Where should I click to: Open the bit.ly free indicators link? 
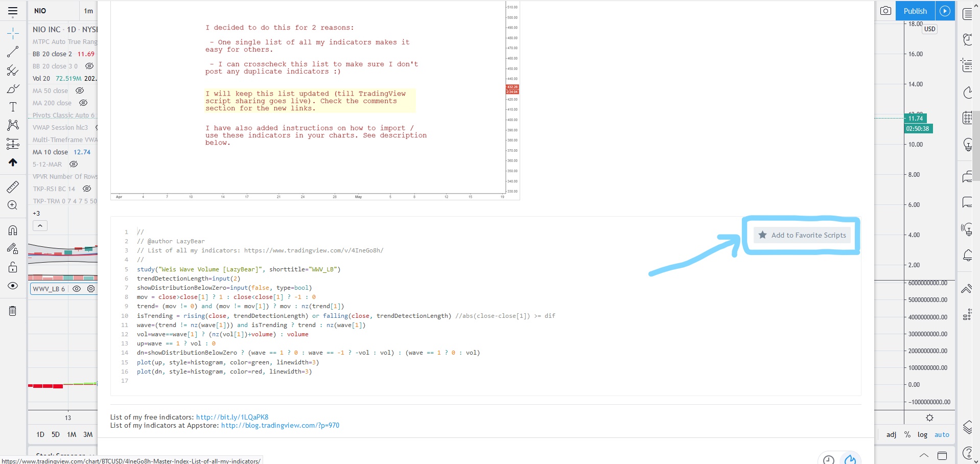pyautogui.click(x=232, y=417)
